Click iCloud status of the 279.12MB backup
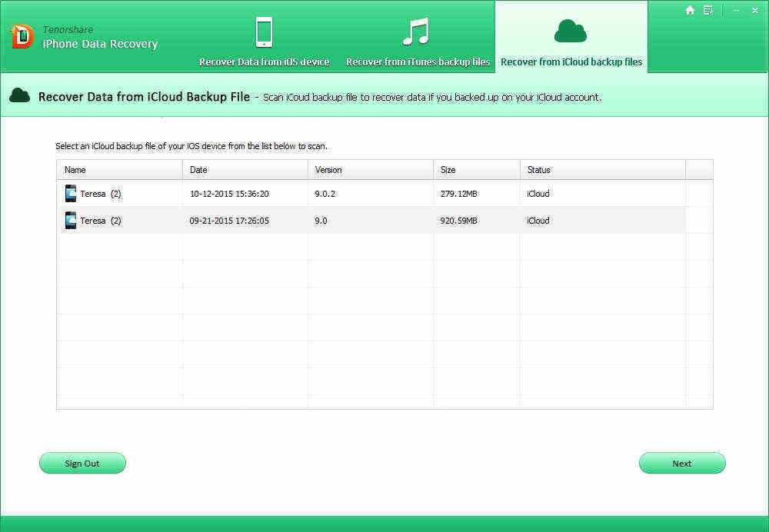The width and height of the screenshot is (769, 532). coord(538,194)
